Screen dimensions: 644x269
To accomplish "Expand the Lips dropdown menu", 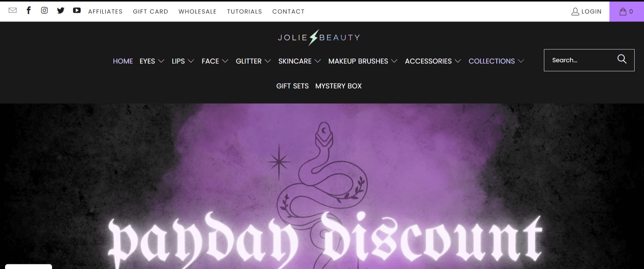I will click(183, 61).
